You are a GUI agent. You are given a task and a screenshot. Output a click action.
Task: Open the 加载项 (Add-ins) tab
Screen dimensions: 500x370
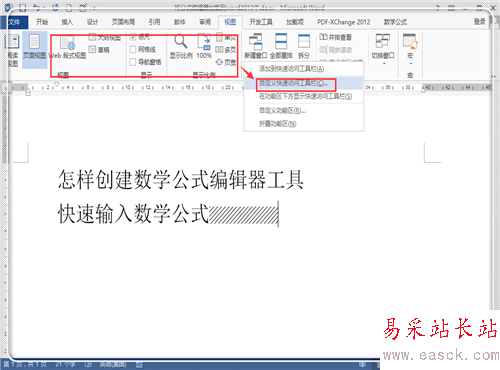(x=295, y=22)
